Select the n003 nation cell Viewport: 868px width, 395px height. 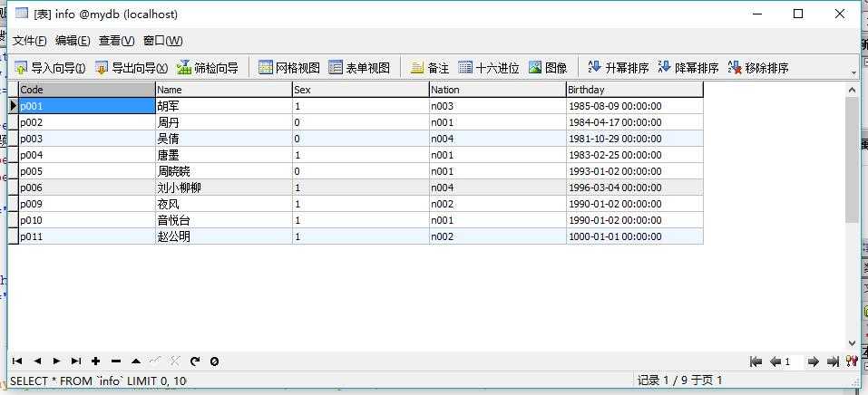pos(498,106)
